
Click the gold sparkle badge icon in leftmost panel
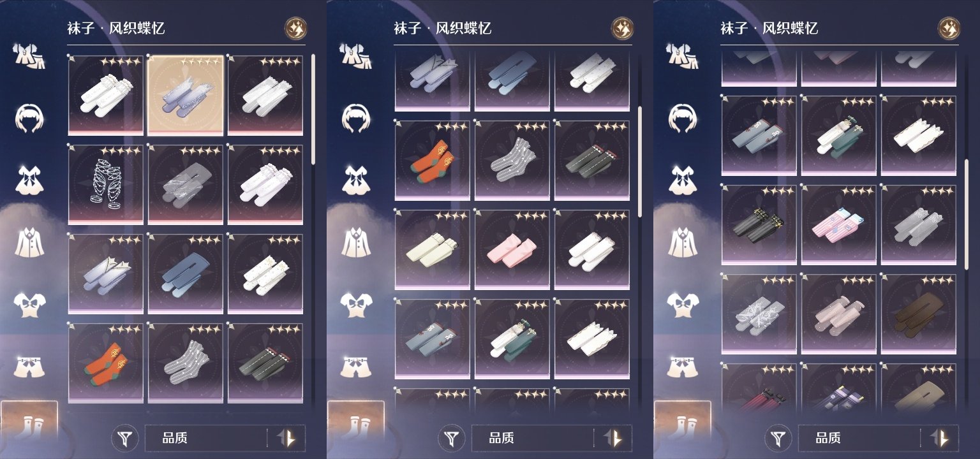point(295,28)
